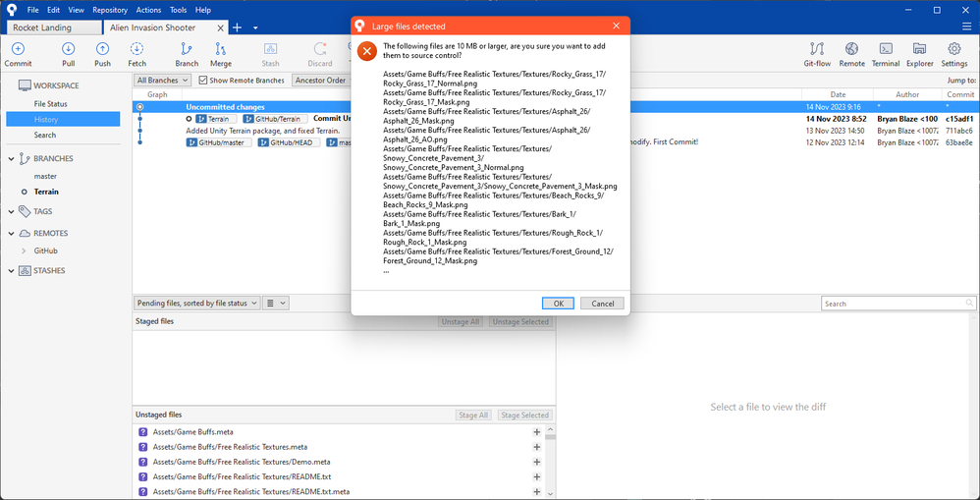Open Git-flow tool

click(x=817, y=53)
